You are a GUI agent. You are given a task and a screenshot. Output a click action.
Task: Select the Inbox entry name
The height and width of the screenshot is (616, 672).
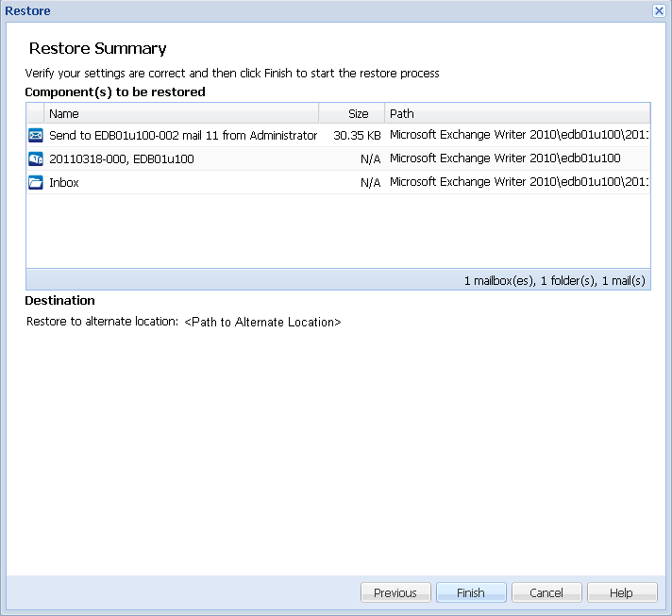64,182
